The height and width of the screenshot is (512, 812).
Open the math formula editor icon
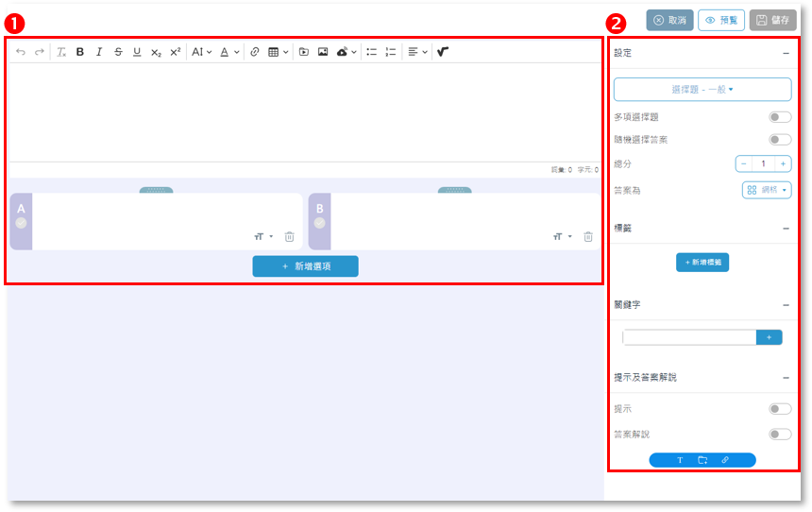(x=443, y=52)
